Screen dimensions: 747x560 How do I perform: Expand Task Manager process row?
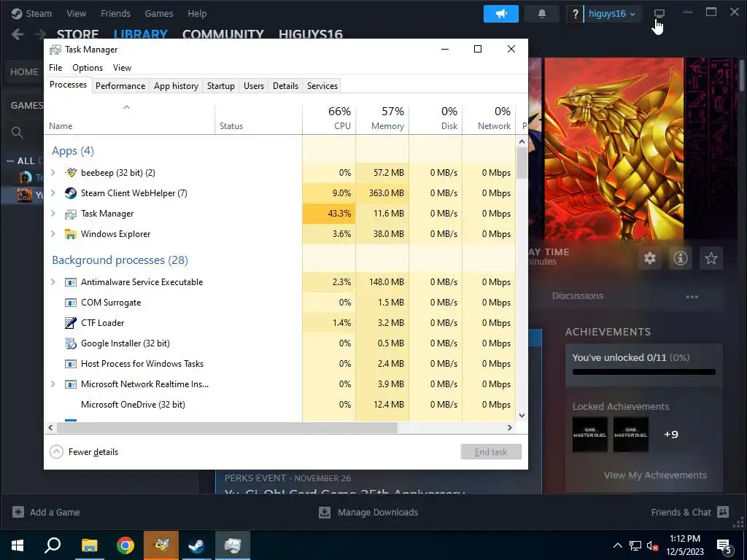tap(53, 214)
